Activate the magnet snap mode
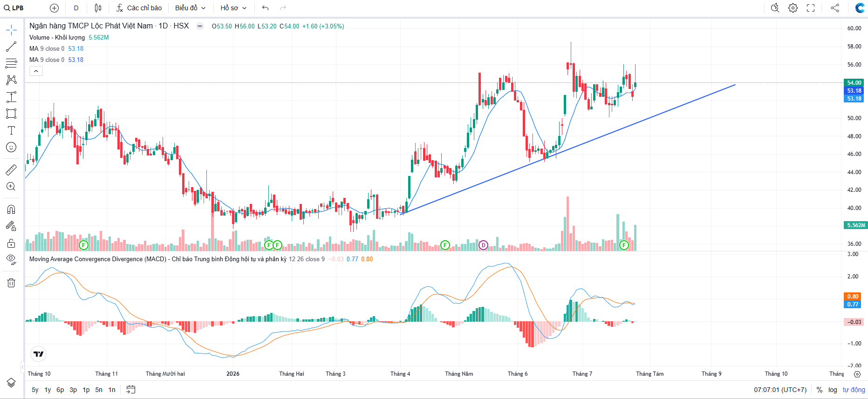This screenshot has height=399, width=868. [11, 209]
